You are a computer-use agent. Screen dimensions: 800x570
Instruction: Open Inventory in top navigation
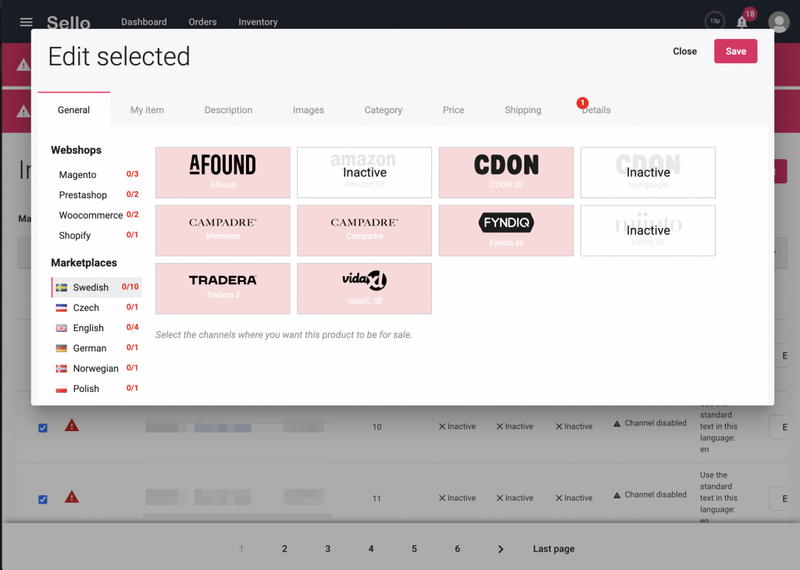(258, 22)
